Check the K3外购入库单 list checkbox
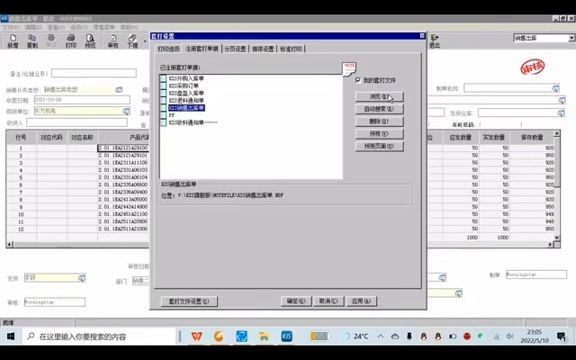 tap(163, 78)
